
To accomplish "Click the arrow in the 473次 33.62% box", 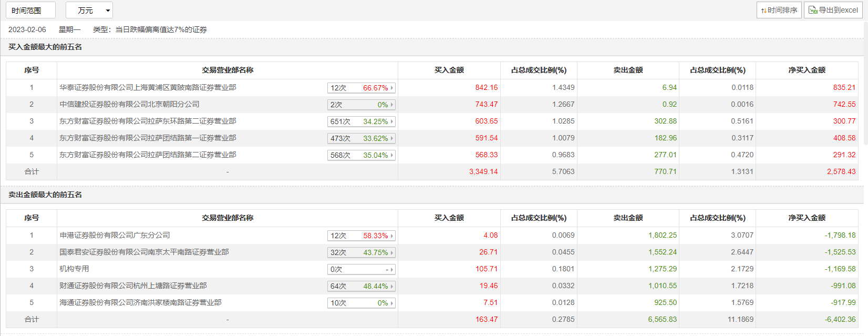I will point(392,138).
